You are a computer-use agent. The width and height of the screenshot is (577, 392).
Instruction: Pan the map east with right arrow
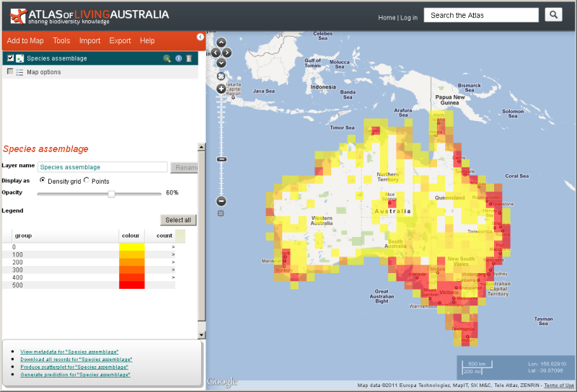[x=228, y=53]
